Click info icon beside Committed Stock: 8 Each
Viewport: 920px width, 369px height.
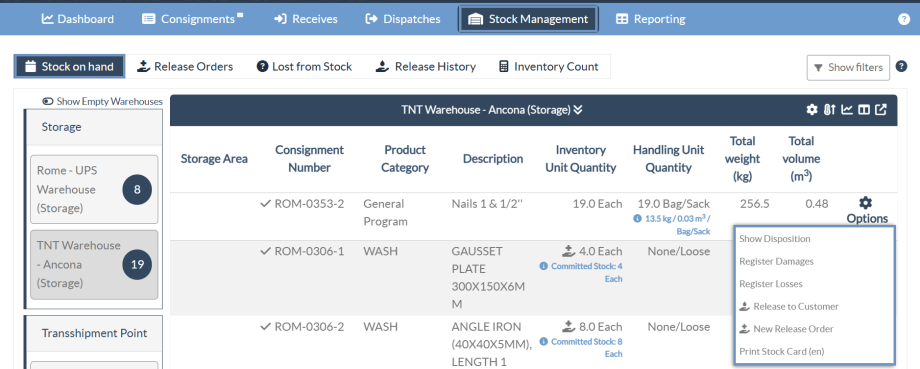[543, 341]
